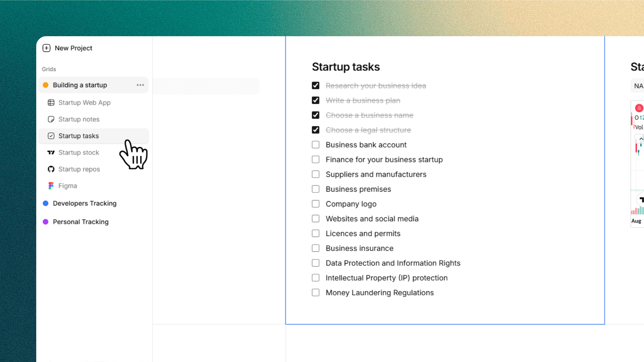Click the New Project plus icon
This screenshot has height=362, width=644.
tap(46, 48)
